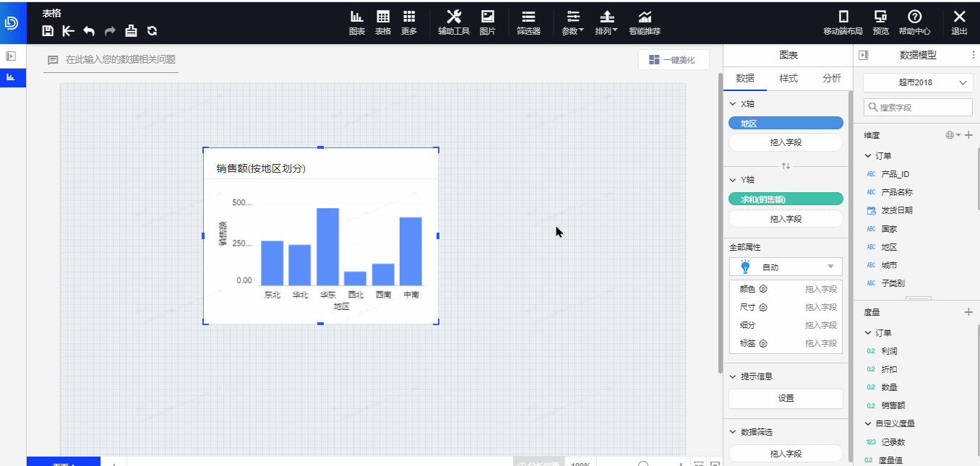Click 智能推荐 smart recommendation
Screen dimensions: 980x466
pyautogui.click(x=644, y=22)
